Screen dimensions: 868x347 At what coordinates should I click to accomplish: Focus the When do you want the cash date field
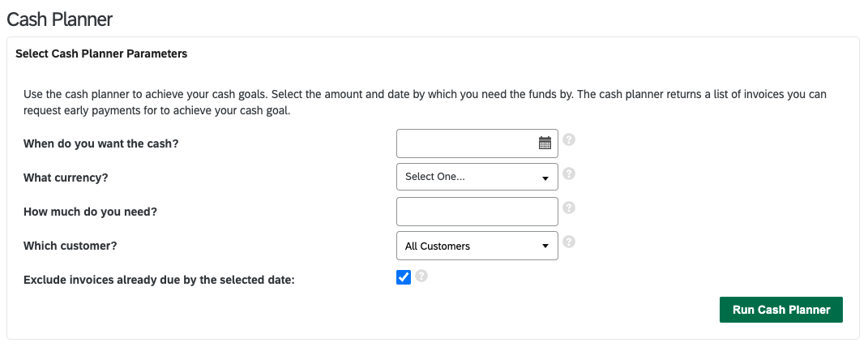[477, 144]
